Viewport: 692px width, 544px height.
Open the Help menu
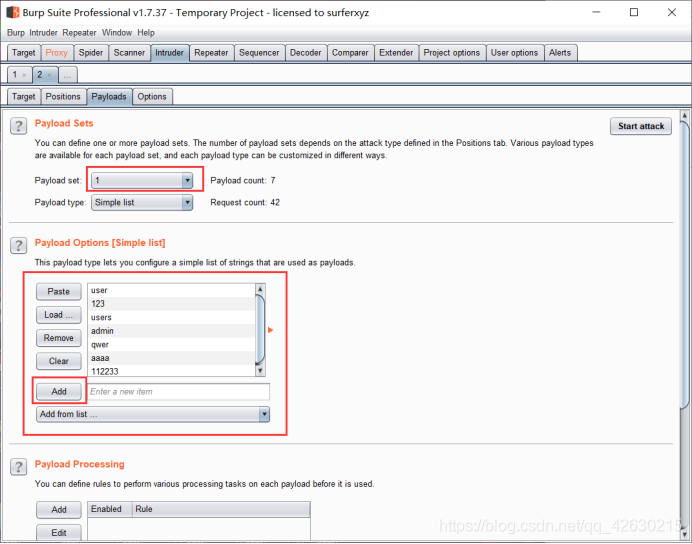(146, 33)
